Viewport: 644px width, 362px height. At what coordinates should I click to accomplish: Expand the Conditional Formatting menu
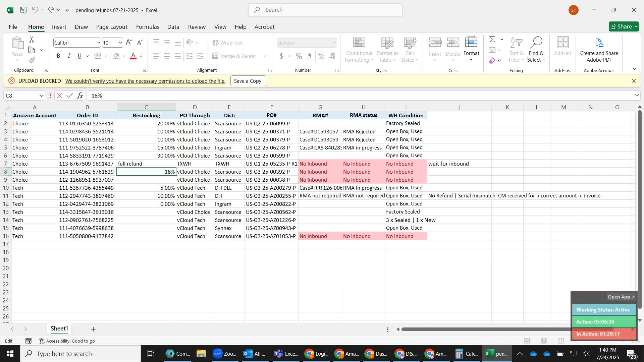coord(359,50)
